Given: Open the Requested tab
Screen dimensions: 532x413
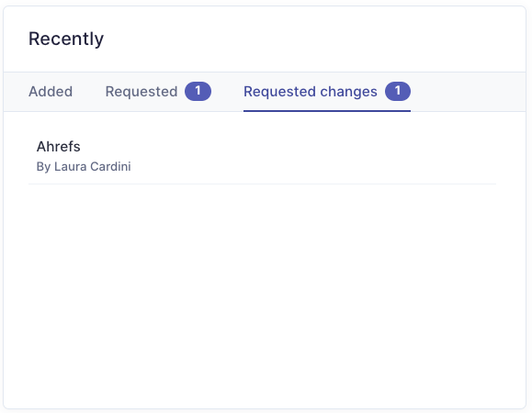Looking at the screenshot, I should pyautogui.click(x=158, y=92).
